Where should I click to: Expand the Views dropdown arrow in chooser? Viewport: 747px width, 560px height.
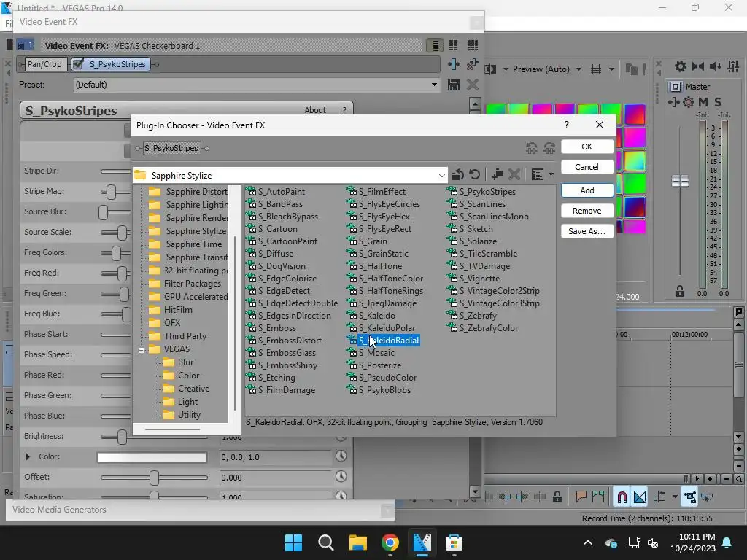pos(551,175)
